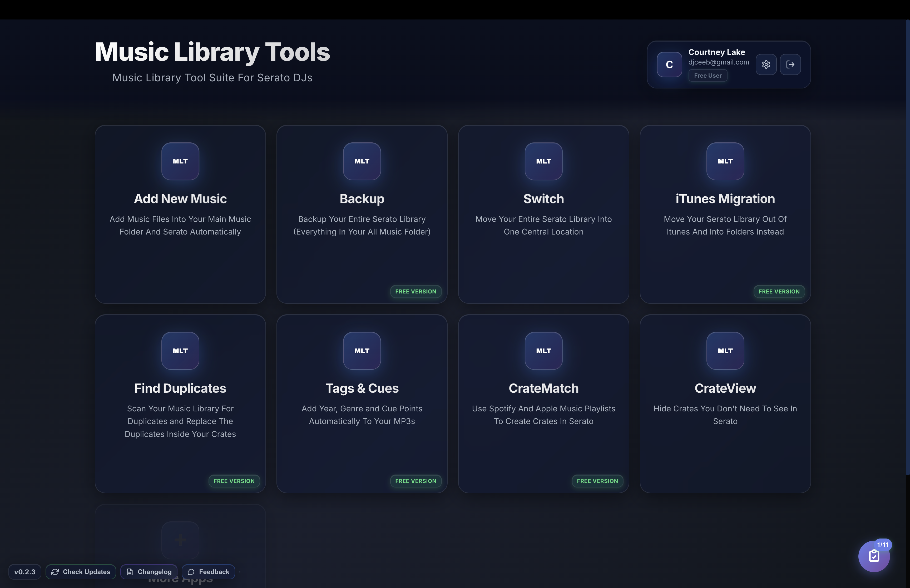Send Feedback from the bottom bar
The image size is (910, 588).
coord(209,572)
